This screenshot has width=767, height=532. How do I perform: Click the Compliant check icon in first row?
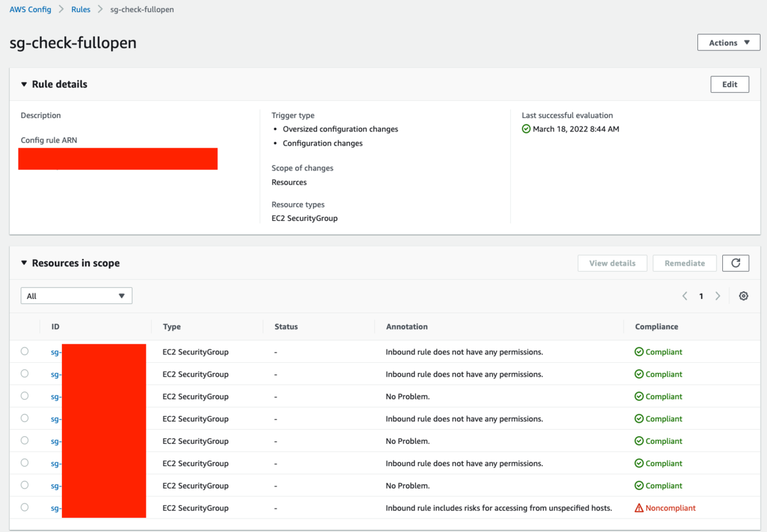[x=639, y=352]
